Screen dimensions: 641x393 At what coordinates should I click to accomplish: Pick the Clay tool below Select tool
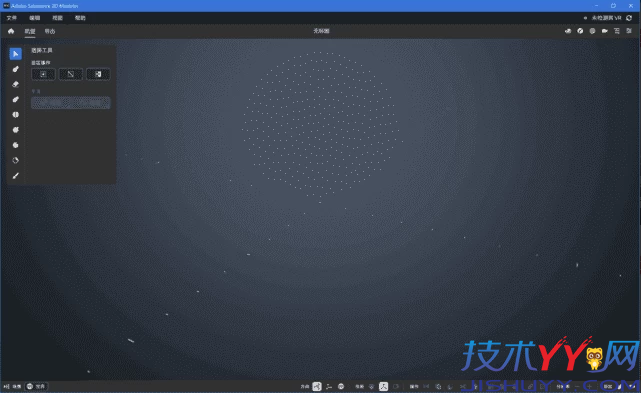coord(16,69)
